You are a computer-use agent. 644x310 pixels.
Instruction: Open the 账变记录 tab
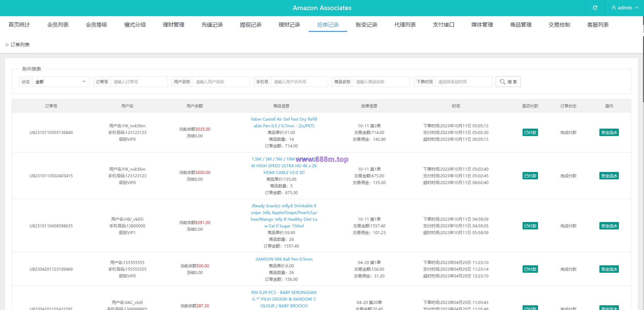(366, 25)
